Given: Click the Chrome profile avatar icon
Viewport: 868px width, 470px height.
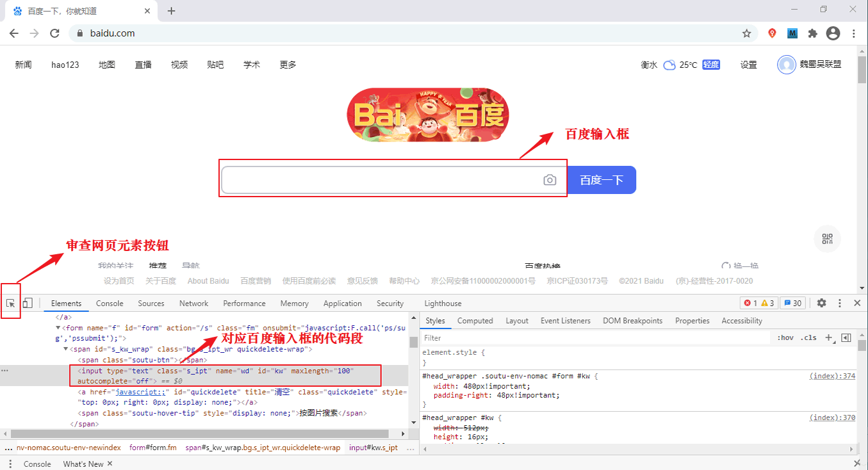Looking at the screenshot, I should coord(833,33).
